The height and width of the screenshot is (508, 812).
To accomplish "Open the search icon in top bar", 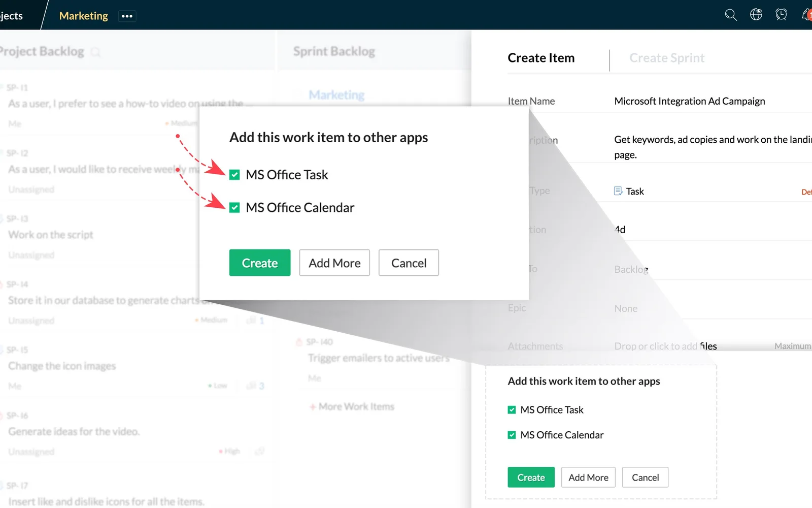I will tap(730, 15).
